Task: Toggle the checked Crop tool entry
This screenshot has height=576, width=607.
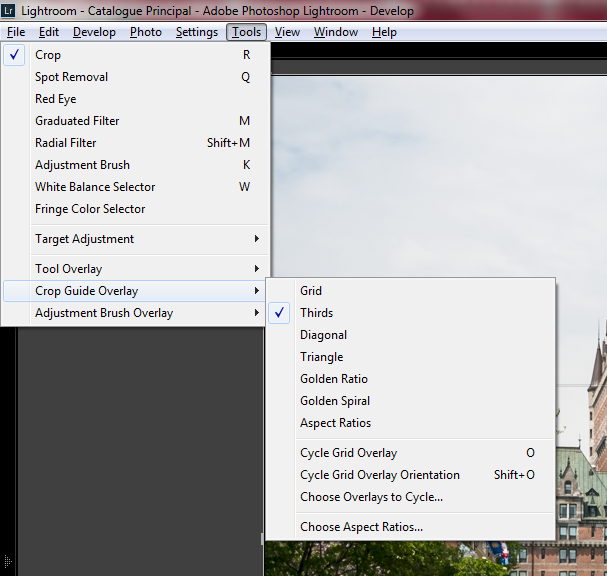Action: [135, 55]
